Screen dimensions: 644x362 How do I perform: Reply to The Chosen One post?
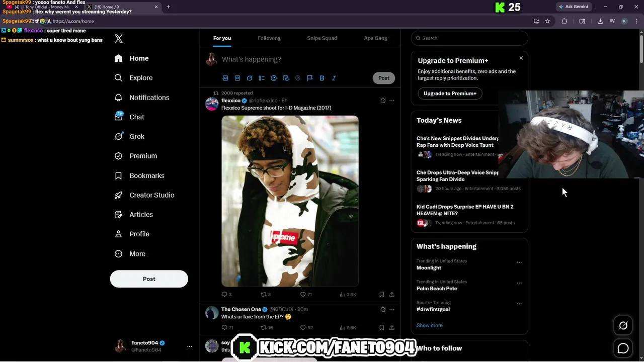[x=227, y=327]
